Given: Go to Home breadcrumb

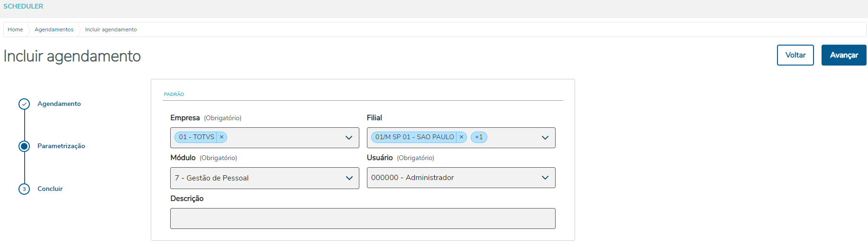Looking at the screenshot, I should (15, 29).
